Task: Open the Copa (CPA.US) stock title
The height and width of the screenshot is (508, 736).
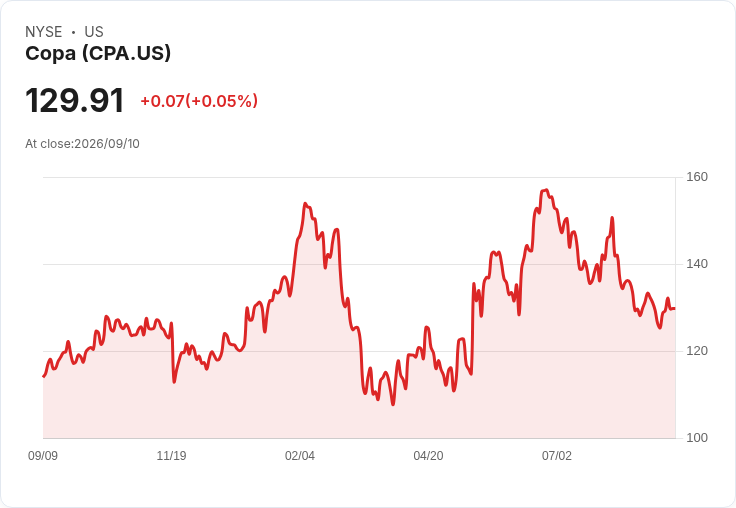Action: tap(98, 53)
